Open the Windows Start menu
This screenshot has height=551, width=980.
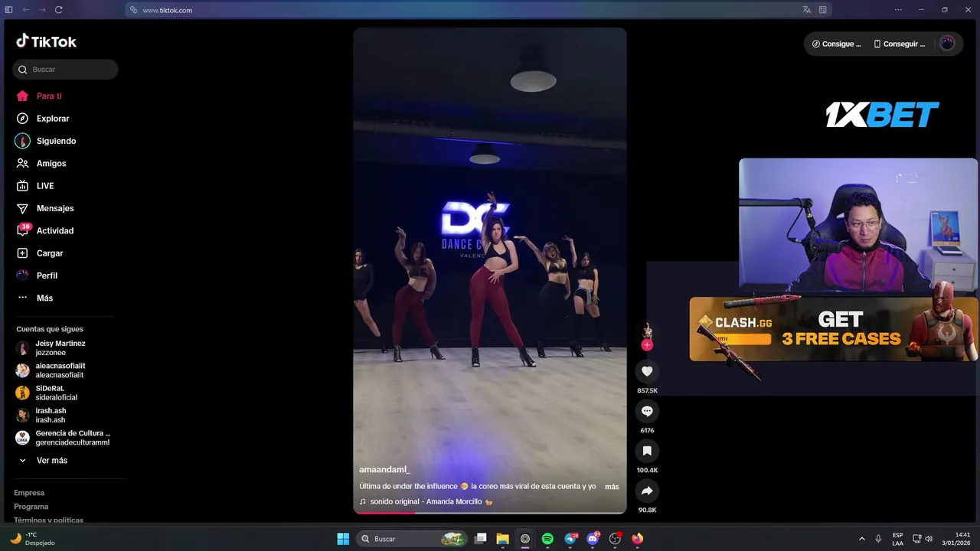point(343,539)
